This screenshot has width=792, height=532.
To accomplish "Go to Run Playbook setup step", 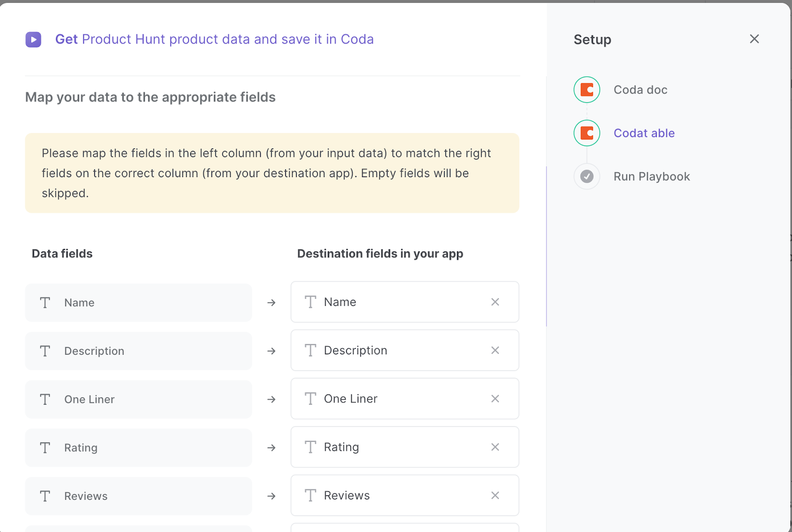I will (x=651, y=177).
